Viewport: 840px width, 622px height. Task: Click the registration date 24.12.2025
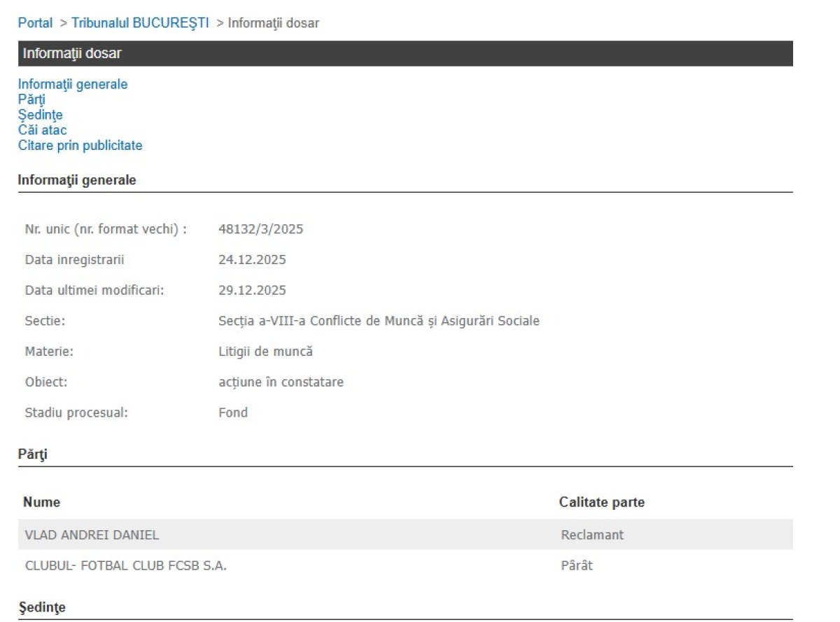click(252, 260)
